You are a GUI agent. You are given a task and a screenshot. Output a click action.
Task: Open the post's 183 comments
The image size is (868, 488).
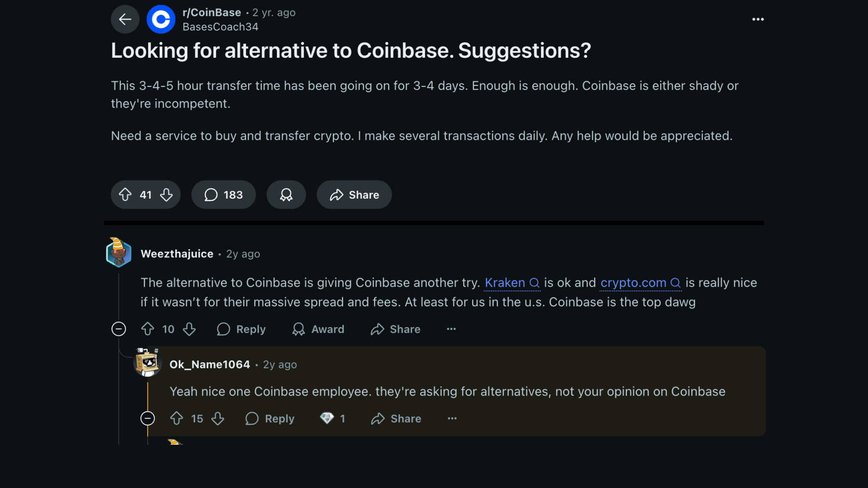point(224,195)
